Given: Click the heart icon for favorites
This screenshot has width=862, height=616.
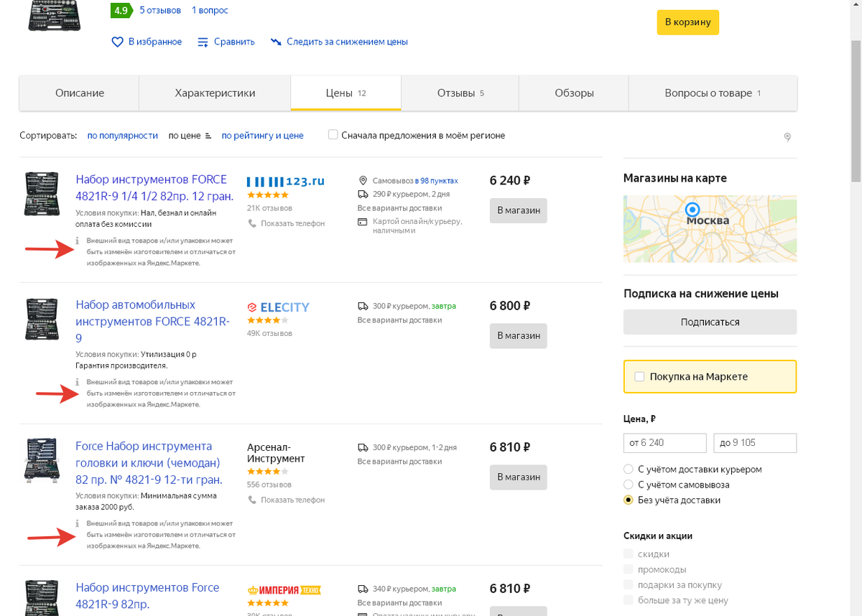Looking at the screenshot, I should click(118, 42).
